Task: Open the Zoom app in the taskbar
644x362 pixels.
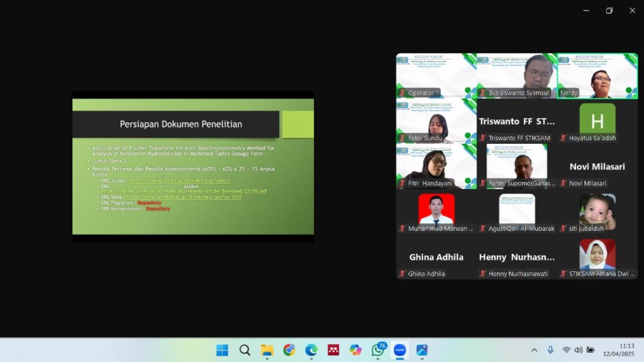Action: click(399, 350)
